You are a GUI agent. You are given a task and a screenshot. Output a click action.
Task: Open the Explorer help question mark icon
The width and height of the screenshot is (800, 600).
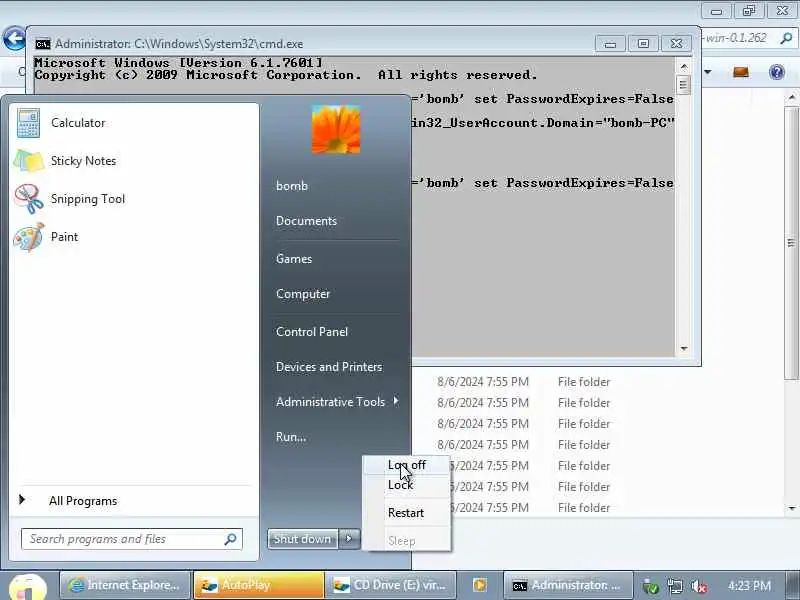coord(777,72)
